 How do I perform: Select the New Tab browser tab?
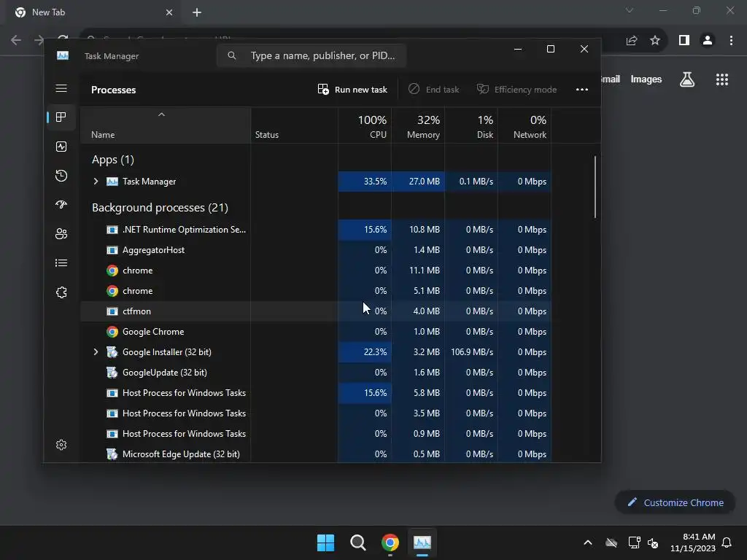pos(93,12)
